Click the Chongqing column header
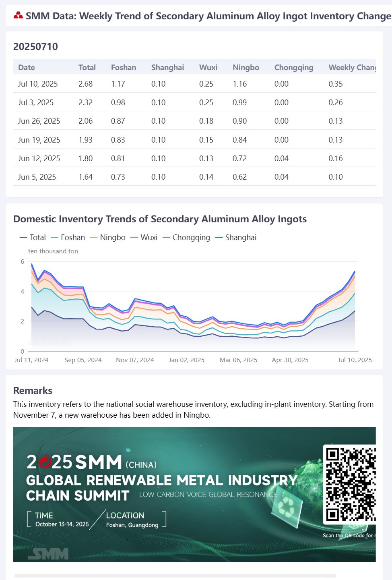The image size is (392, 580). coord(294,67)
